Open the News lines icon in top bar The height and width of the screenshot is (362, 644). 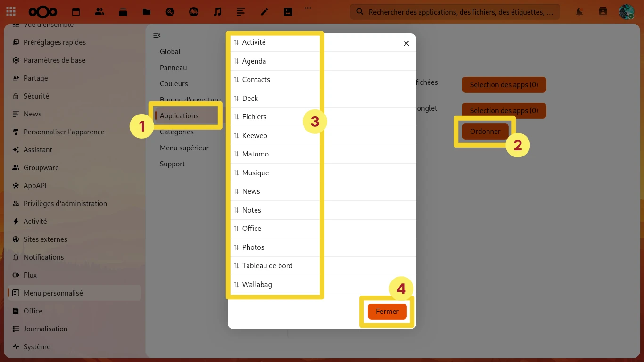(x=241, y=12)
